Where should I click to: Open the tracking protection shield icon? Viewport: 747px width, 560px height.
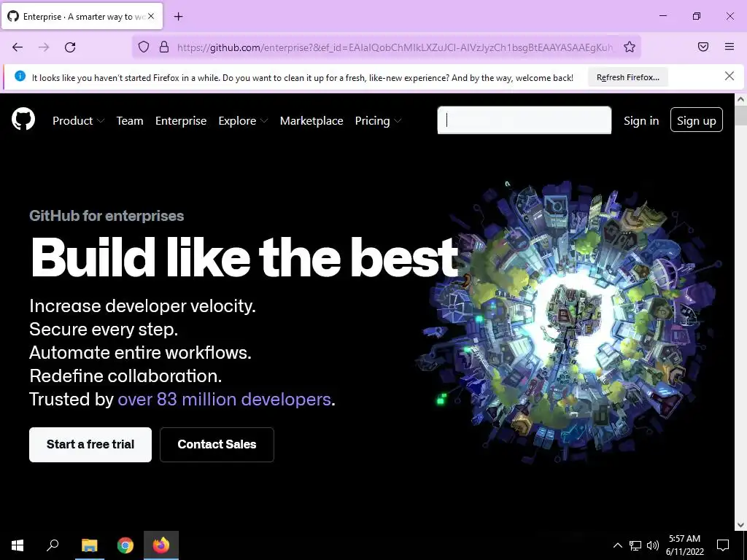coord(144,47)
